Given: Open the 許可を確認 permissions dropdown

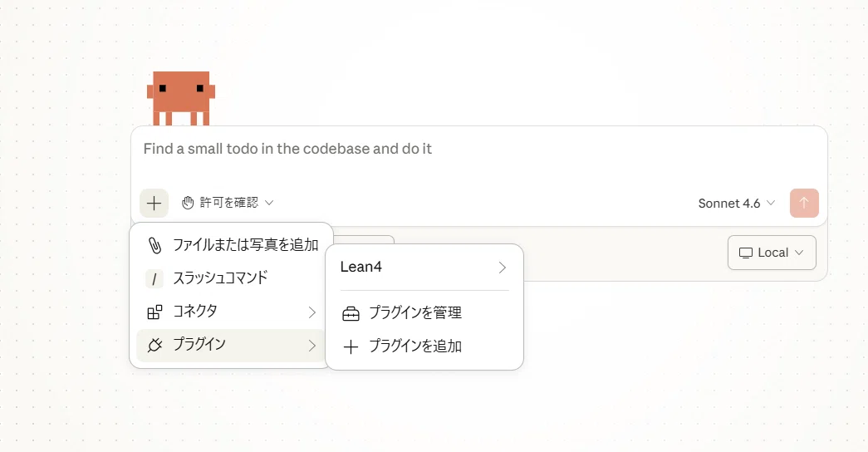Looking at the screenshot, I should click(x=228, y=203).
